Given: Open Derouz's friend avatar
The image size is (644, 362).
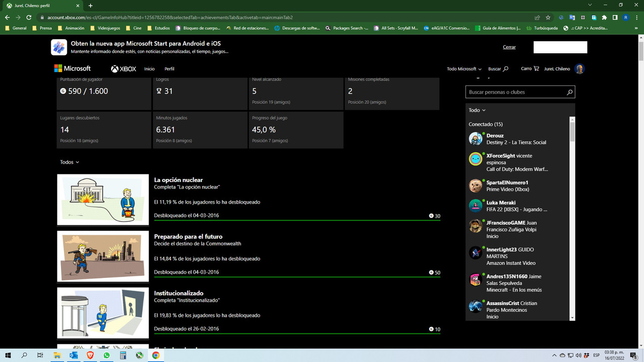Looking at the screenshot, I should (475, 139).
